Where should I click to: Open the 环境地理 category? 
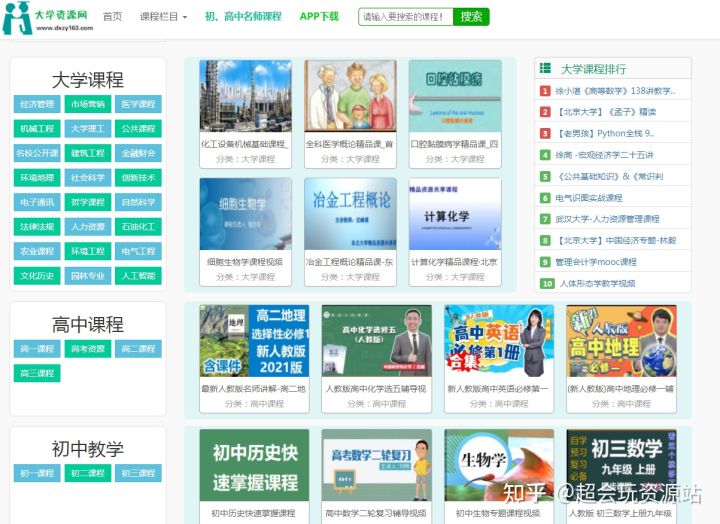tap(37, 178)
